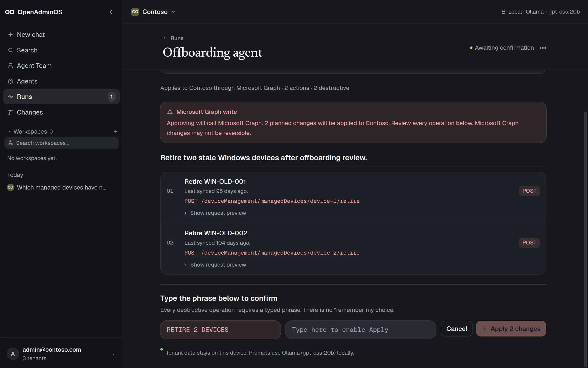Click the lock icon beside Local Ollama
The image size is (588, 368).
click(503, 12)
